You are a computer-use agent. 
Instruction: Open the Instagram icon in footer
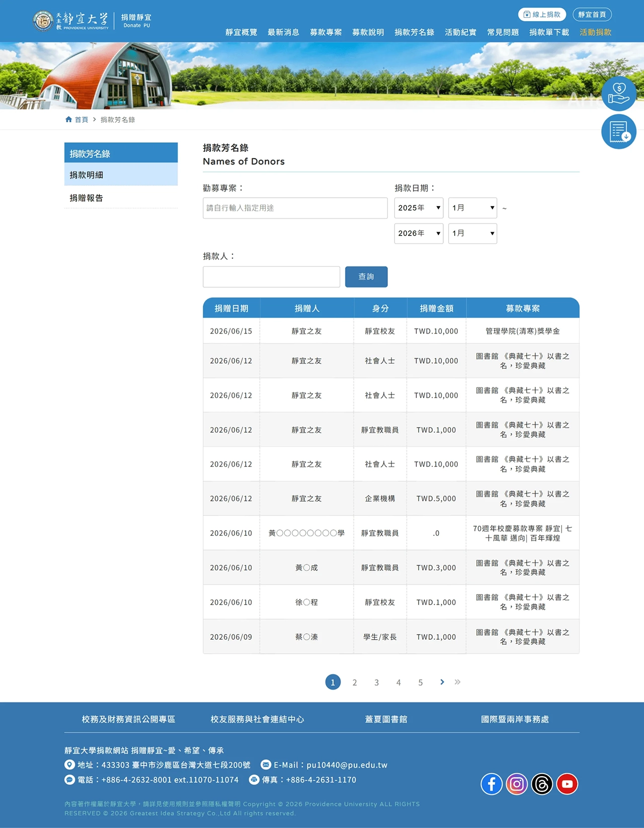tap(517, 784)
